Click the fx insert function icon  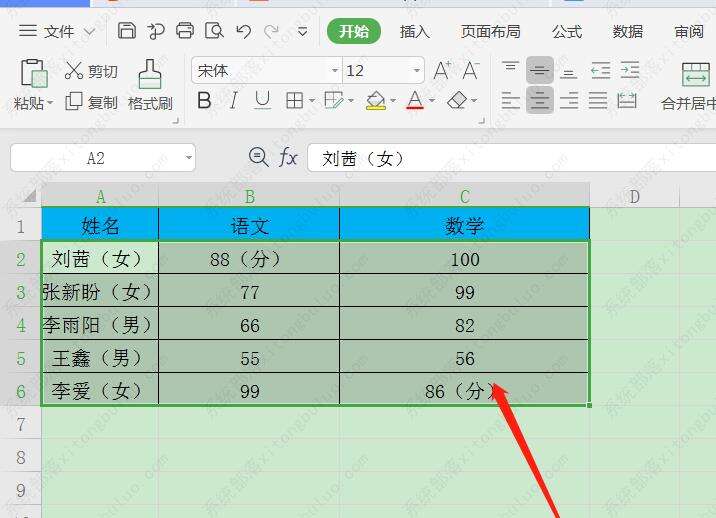288,157
